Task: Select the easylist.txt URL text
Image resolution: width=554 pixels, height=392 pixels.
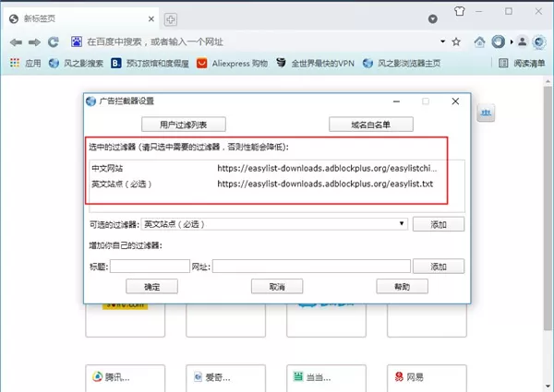Action: point(325,184)
